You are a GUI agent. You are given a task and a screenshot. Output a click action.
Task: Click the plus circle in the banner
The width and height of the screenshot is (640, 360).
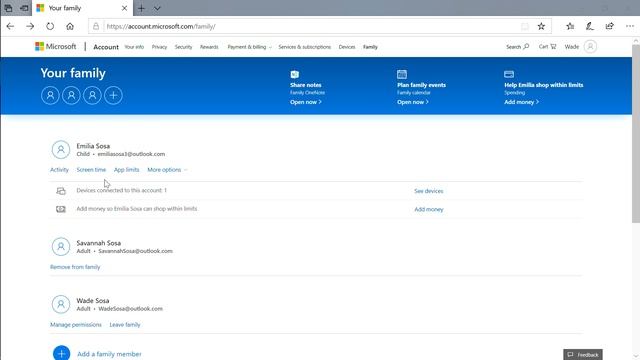pos(113,96)
